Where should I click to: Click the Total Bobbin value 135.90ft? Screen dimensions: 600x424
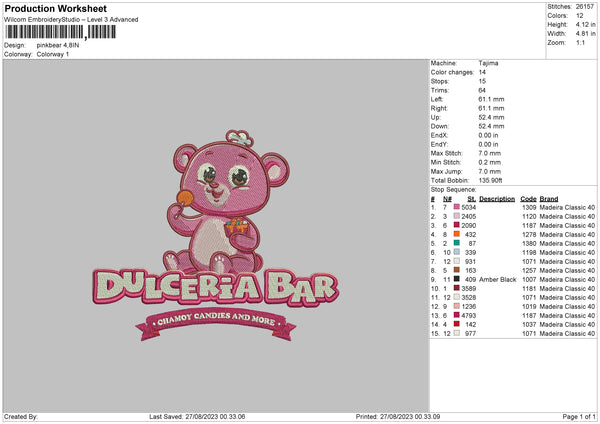coord(492,178)
